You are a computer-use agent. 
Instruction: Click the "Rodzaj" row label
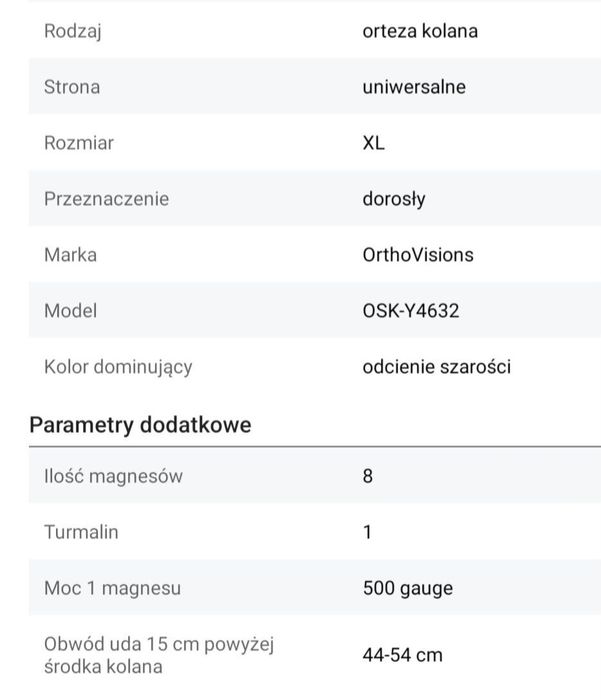73,31
